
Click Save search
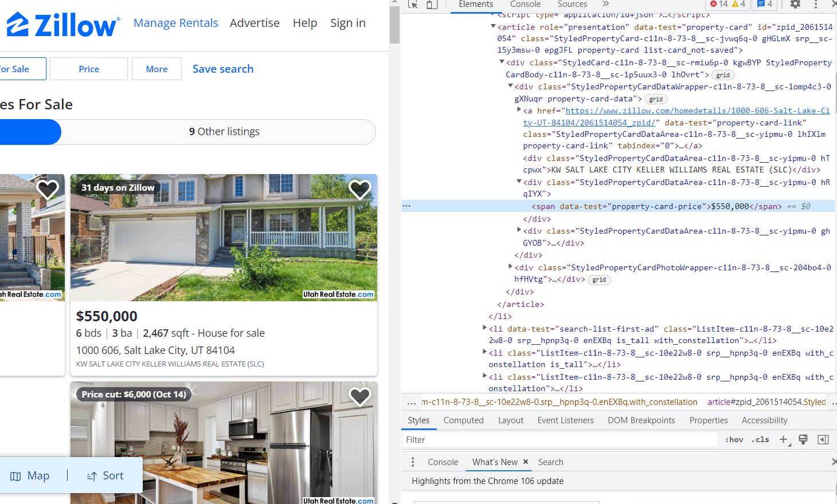tap(223, 69)
